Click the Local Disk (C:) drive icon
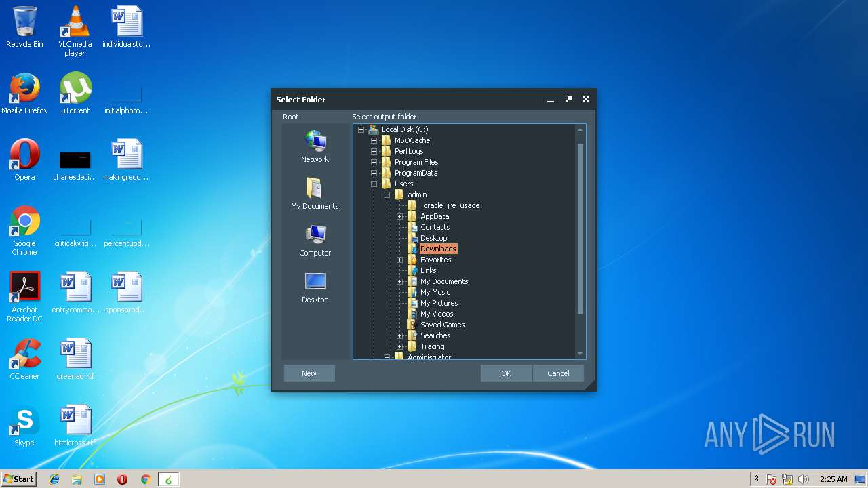Screen dimensions: 868x488 click(373, 129)
